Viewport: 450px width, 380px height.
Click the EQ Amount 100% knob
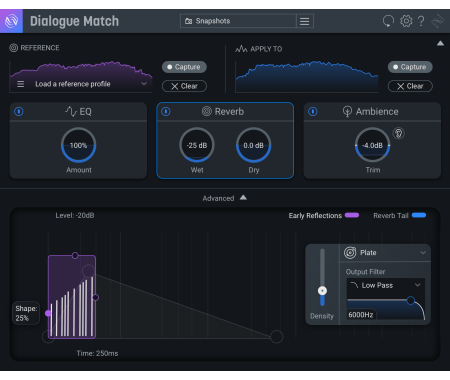pyautogui.click(x=78, y=145)
